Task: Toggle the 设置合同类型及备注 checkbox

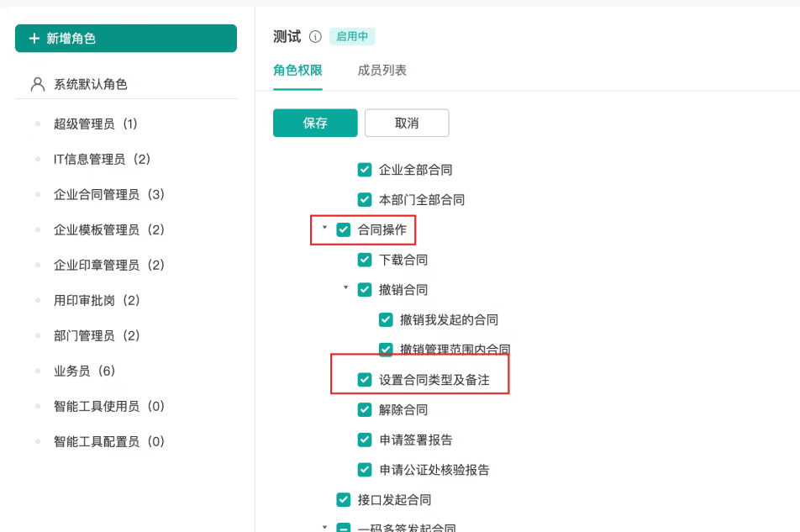Action: pyautogui.click(x=365, y=380)
